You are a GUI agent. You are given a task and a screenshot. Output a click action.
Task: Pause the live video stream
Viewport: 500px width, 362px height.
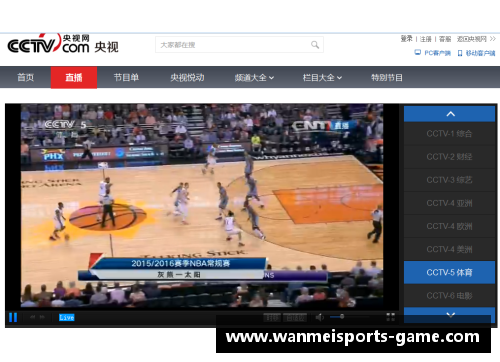(x=13, y=317)
